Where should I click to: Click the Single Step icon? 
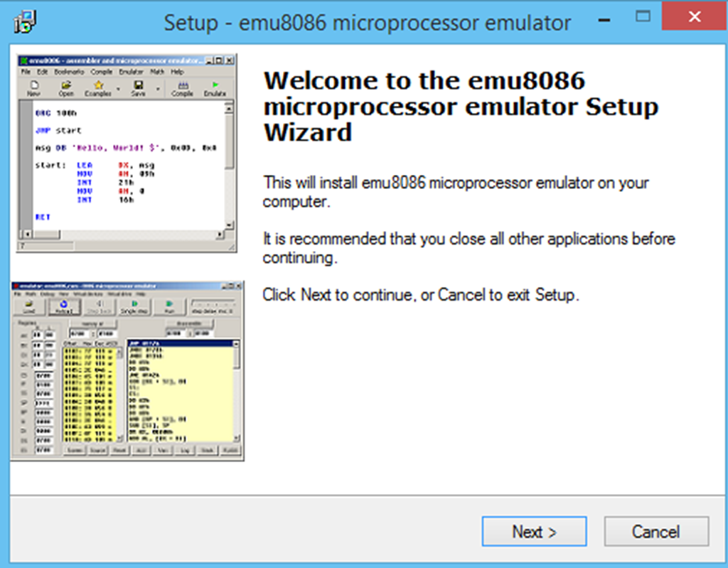point(134,304)
